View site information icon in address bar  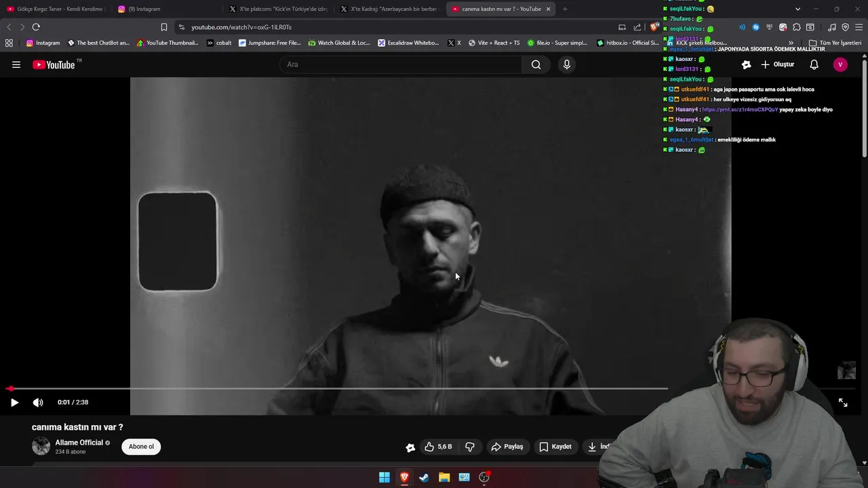[x=181, y=27]
